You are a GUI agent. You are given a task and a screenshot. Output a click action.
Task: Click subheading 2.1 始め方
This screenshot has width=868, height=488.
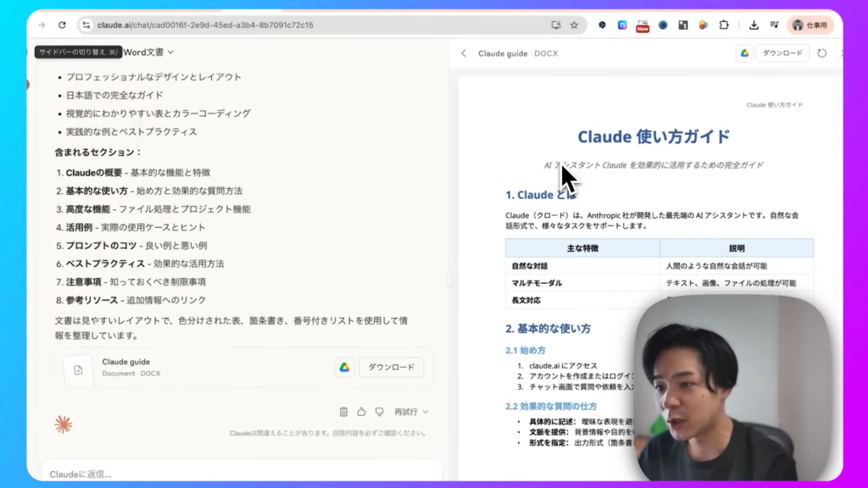point(526,350)
